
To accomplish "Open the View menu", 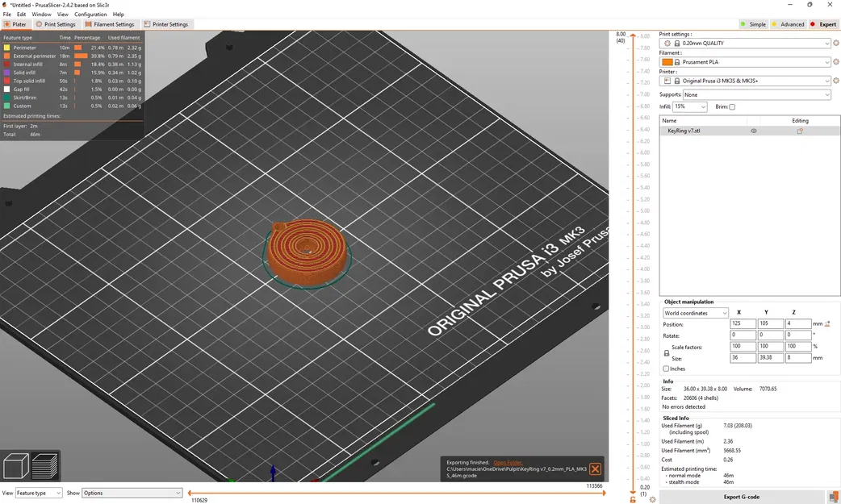I will point(63,15).
